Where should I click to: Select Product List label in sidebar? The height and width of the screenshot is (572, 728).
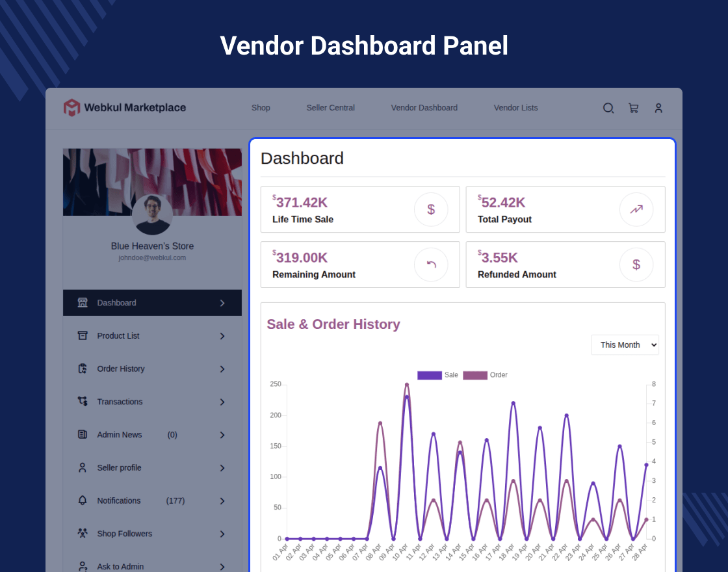[118, 335]
